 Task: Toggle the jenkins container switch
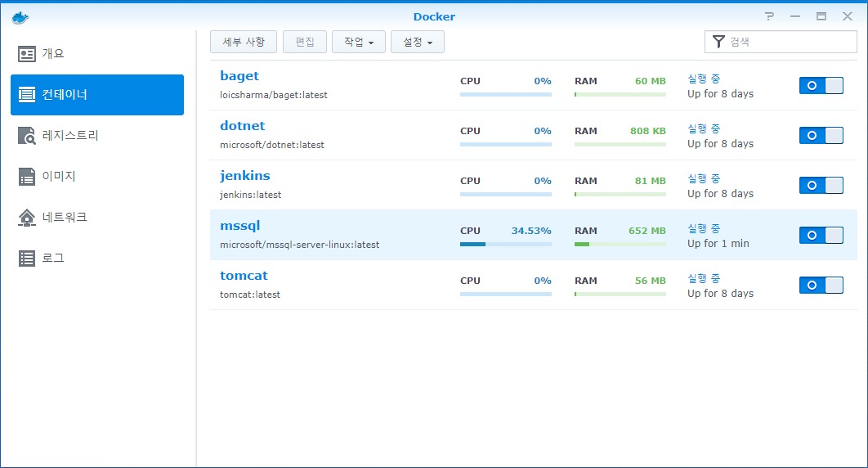pos(821,185)
